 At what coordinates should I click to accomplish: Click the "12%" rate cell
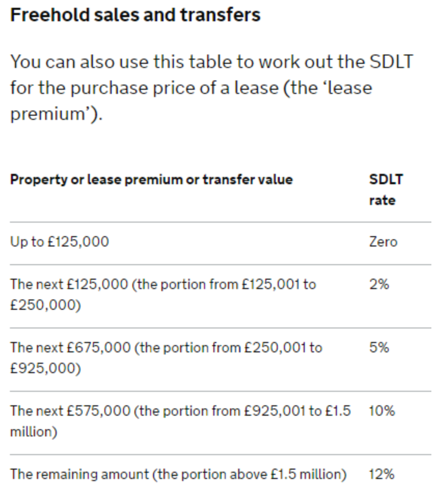pos(382,474)
